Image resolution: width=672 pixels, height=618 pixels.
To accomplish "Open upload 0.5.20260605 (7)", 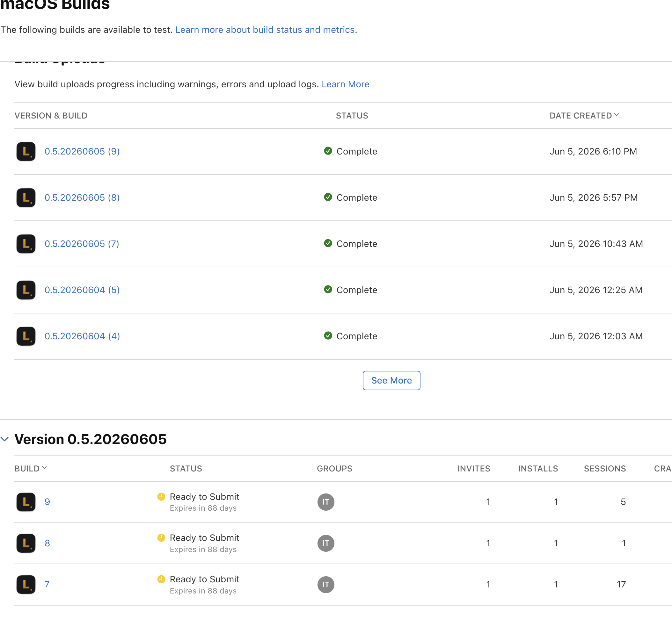I will pyautogui.click(x=82, y=244).
